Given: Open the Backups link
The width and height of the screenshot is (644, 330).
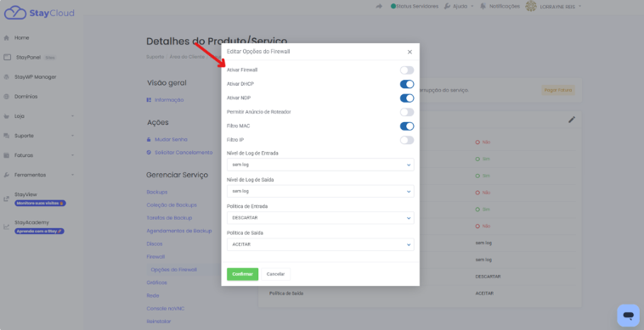Looking at the screenshot, I should 157,193.
